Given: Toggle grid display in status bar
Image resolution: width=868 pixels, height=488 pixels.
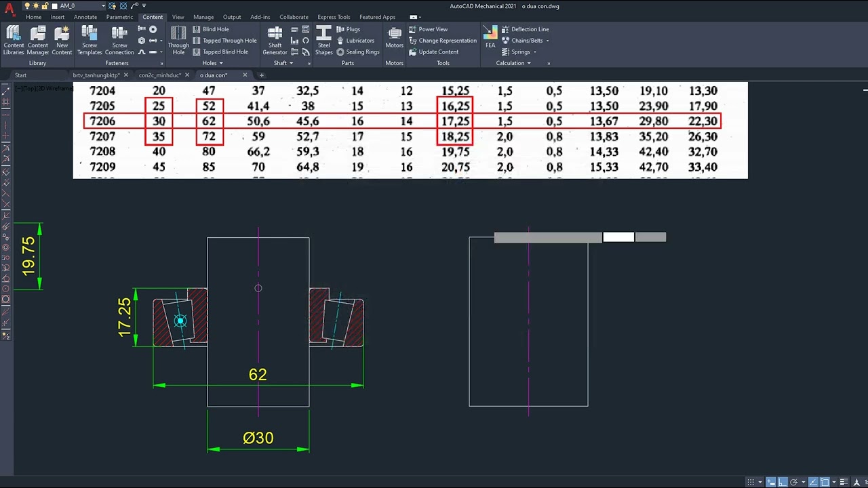Looking at the screenshot, I should [751, 482].
